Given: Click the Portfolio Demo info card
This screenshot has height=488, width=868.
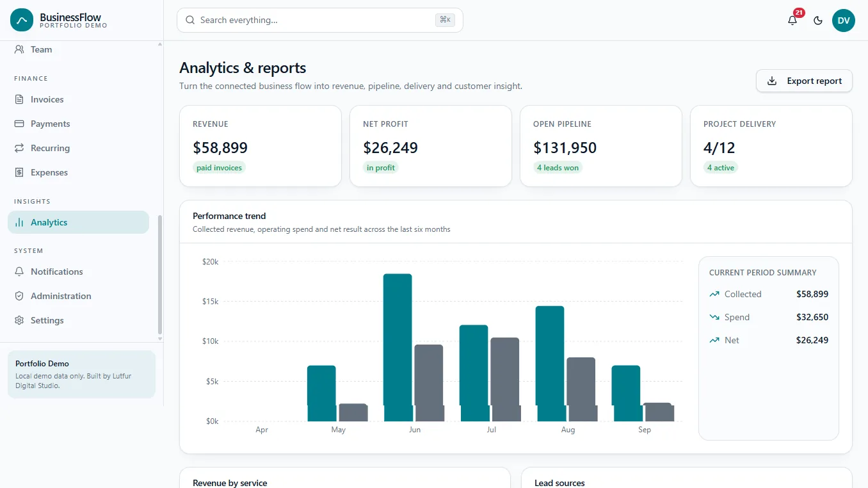Looking at the screenshot, I should point(81,374).
